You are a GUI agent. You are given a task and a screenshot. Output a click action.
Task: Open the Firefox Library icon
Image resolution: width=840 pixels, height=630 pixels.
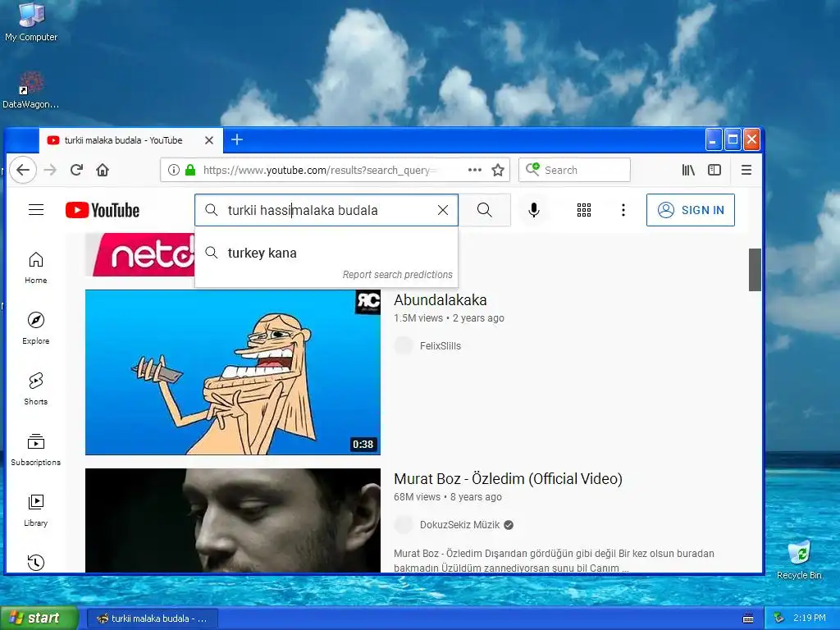(688, 171)
